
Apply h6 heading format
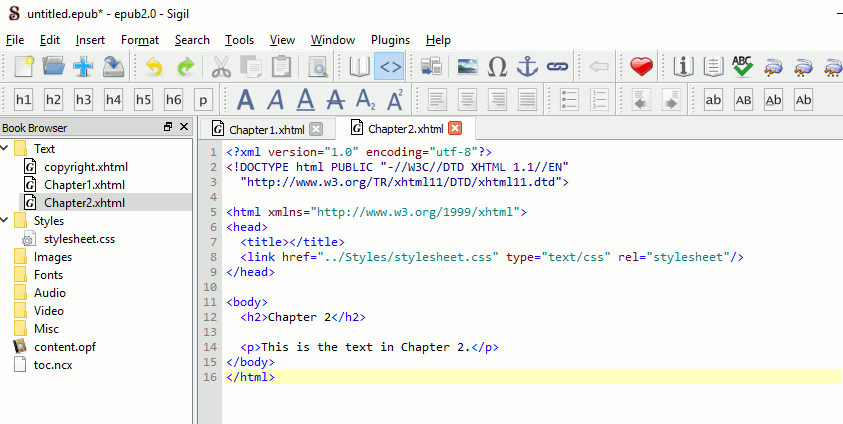pos(173,100)
